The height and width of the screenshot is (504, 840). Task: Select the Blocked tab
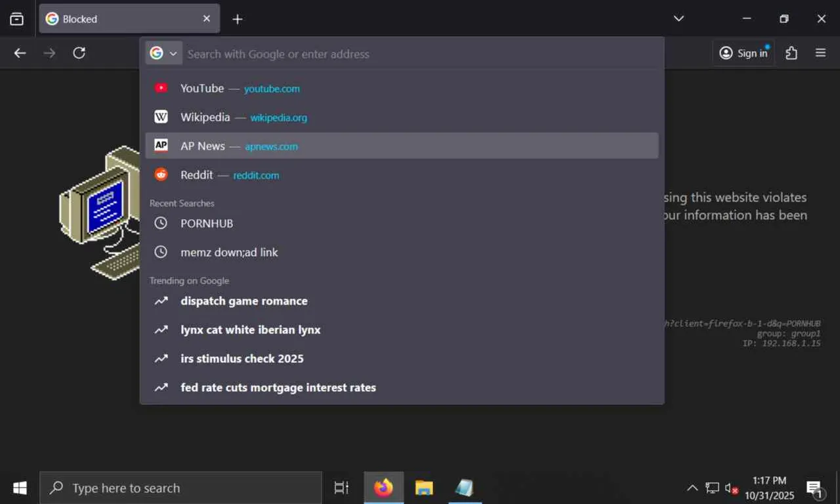[x=129, y=19]
